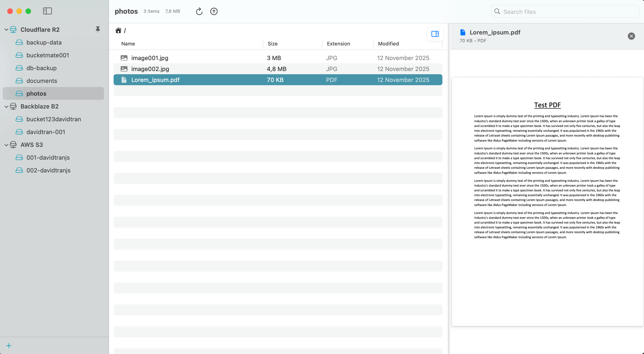This screenshot has width=644, height=354.
Task: Open the 002-davidtranjs bucket
Action: 49,170
